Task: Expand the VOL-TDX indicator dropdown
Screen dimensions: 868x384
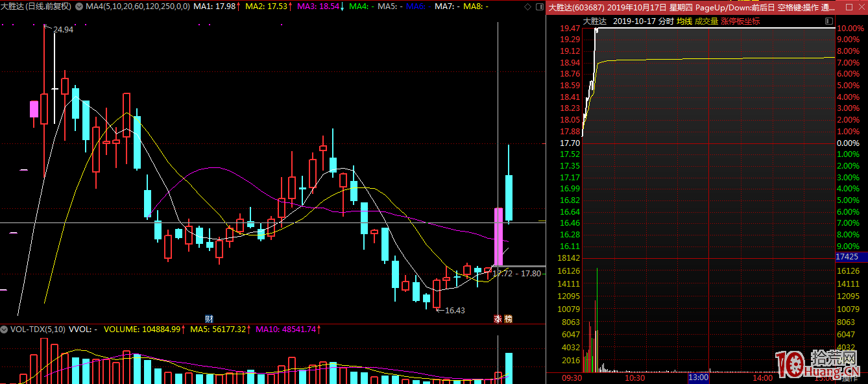Action: tap(5, 330)
